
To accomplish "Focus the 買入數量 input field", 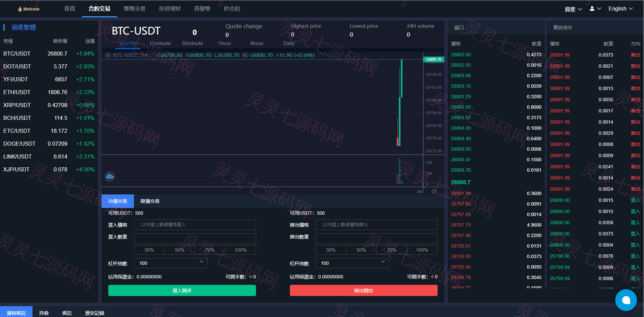I will point(195,238).
